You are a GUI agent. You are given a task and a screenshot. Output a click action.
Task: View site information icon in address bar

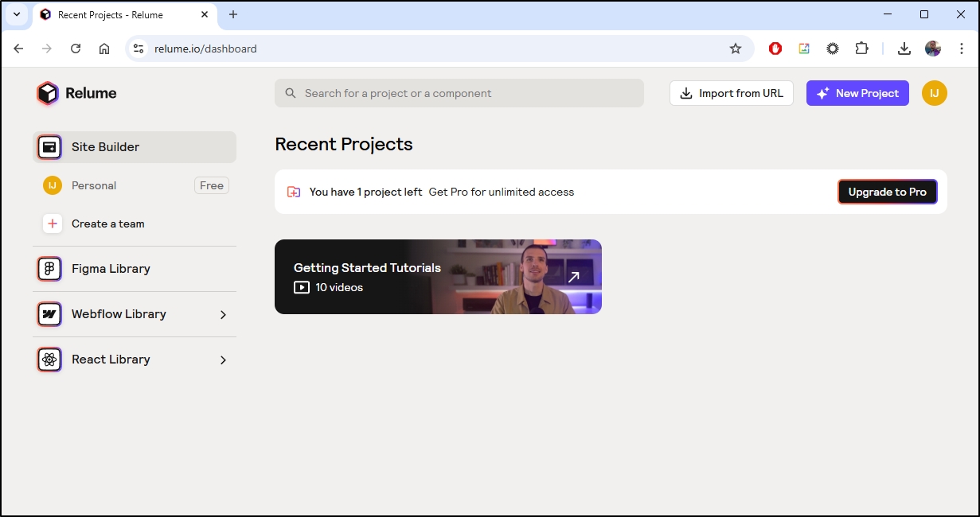click(139, 49)
